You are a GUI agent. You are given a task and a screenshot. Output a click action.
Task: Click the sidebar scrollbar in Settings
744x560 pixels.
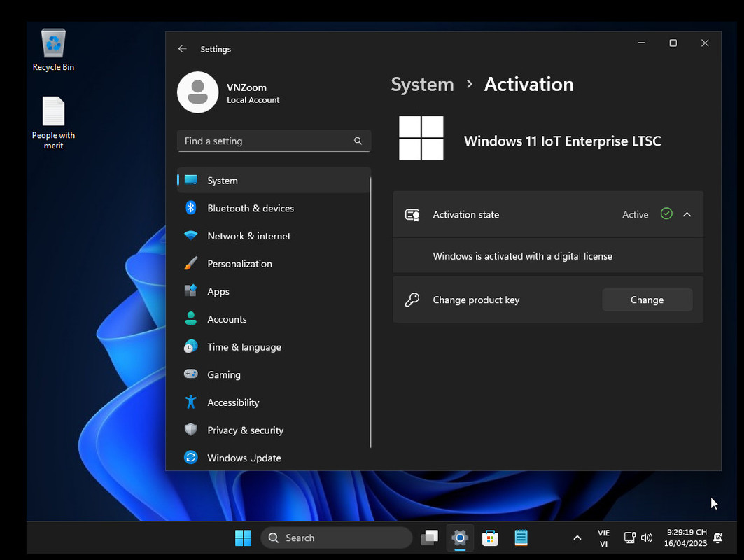[370, 311]
